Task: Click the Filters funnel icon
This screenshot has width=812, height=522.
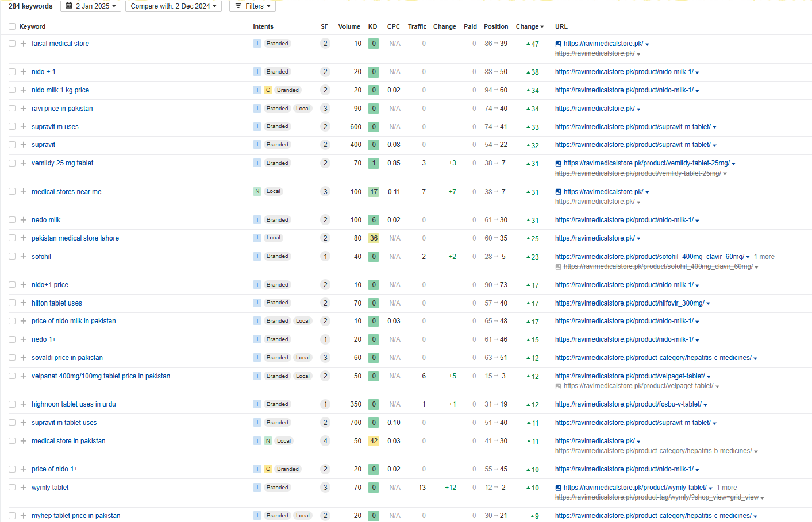Action: [x=238, y=6]
